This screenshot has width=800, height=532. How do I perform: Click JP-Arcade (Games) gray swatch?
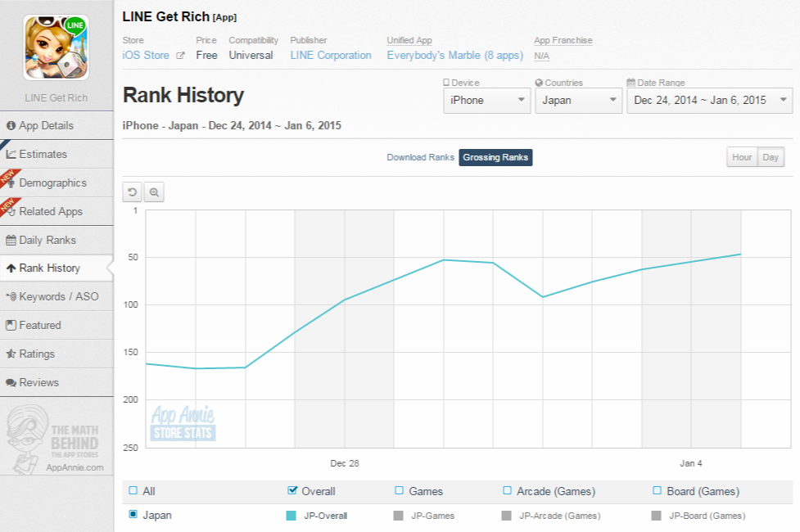(507, 516)
